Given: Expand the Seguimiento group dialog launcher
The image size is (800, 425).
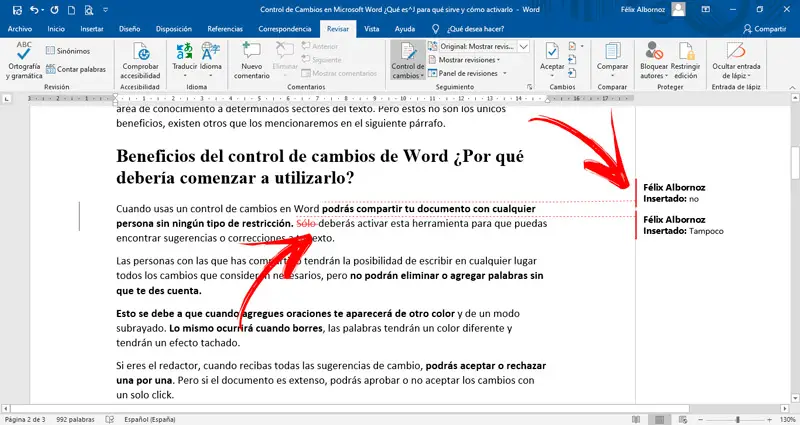Looking at the screenshot, I should [529, 87].
